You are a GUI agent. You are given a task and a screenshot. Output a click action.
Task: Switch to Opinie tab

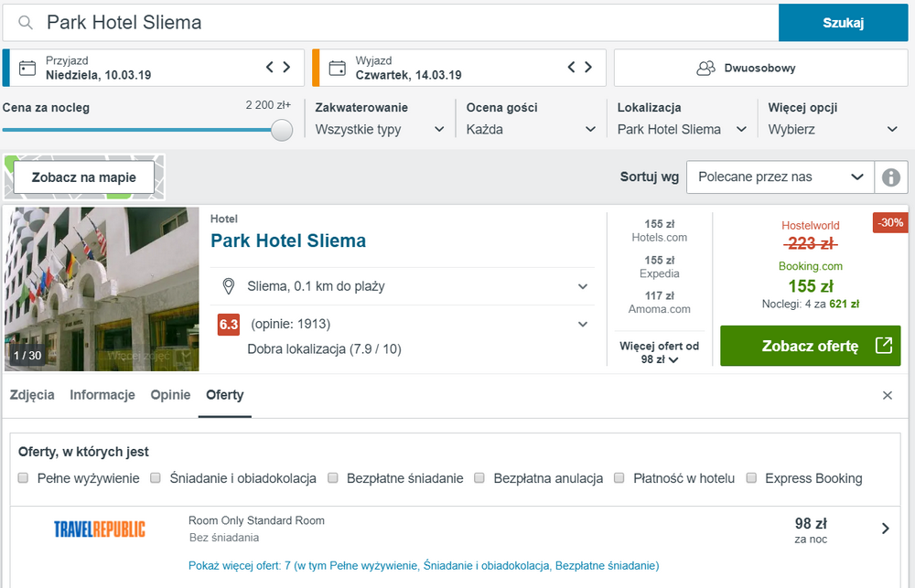click(170, 395)
